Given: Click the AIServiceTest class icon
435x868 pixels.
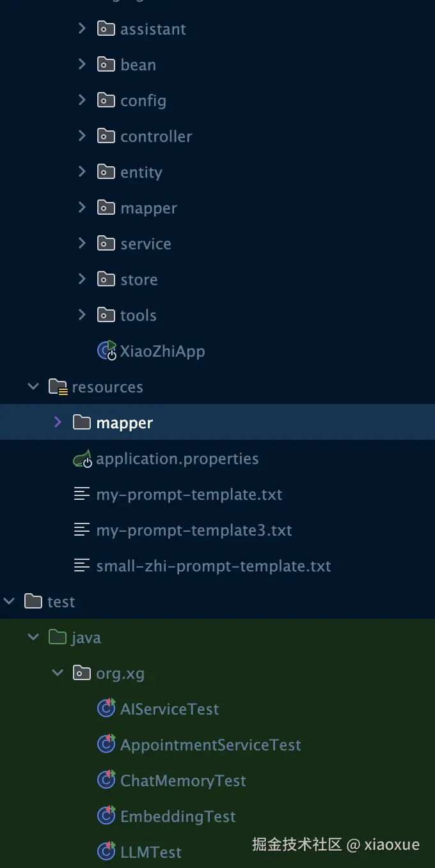Looking at the screenshot, I should (x=106, y=709).
